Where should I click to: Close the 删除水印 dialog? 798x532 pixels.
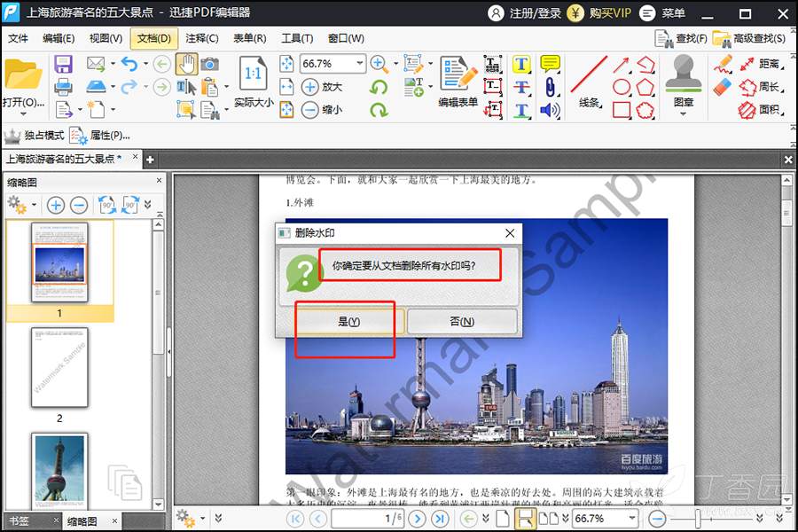click(510, 233)
